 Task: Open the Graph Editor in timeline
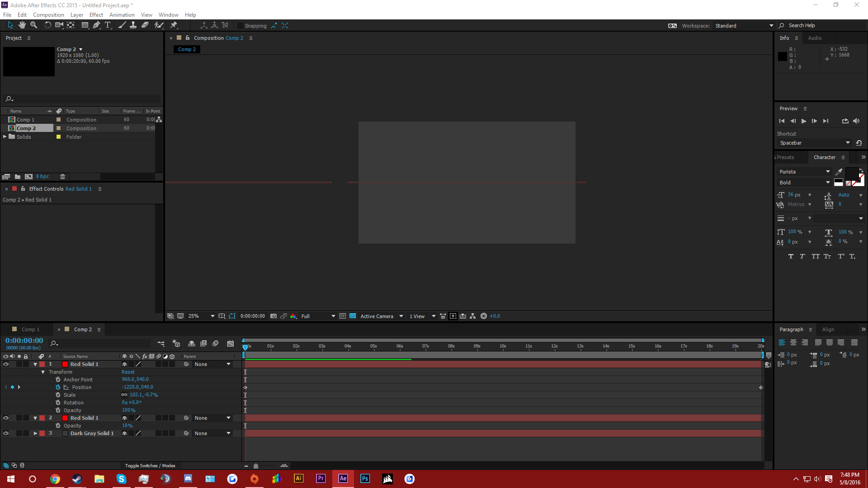pyautogui.click(x=231, y=344)
